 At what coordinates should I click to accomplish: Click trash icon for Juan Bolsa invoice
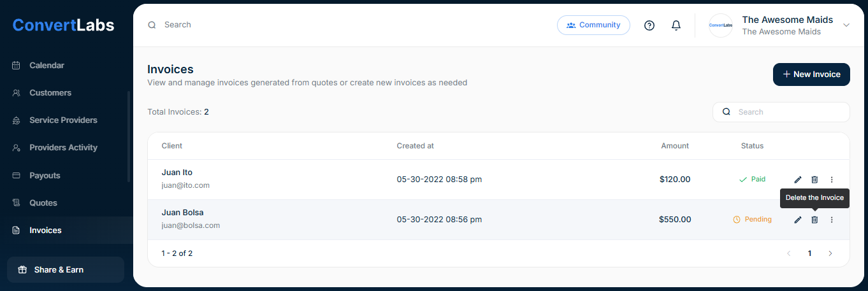click(814, 220)
